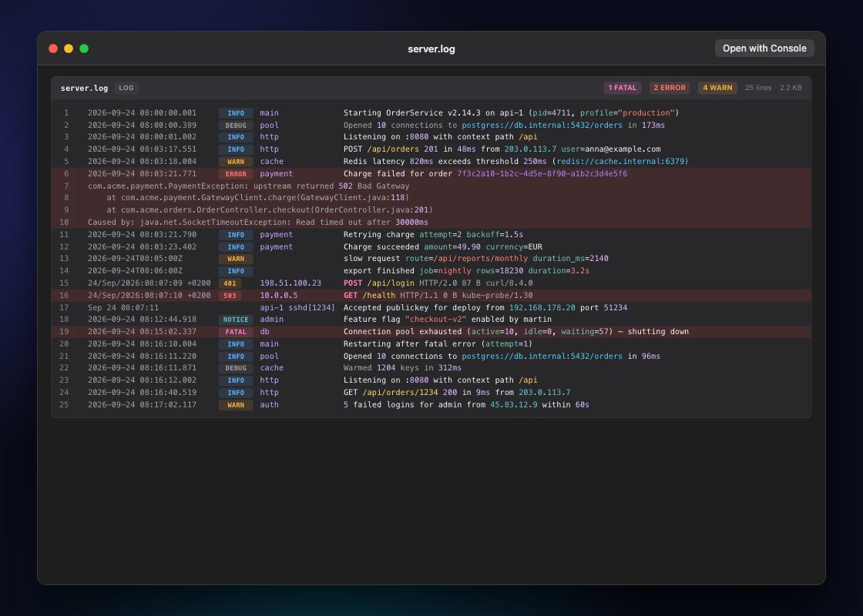This screenshot has height=616, width=863.
Task: Click the 401 status badge
Action: coord(230,283)
